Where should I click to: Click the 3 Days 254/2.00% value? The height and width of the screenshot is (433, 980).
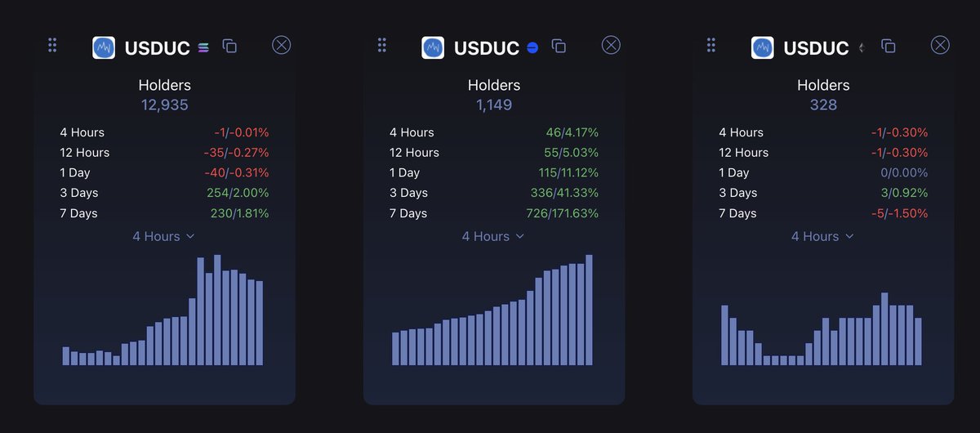[x=238, y=193]
